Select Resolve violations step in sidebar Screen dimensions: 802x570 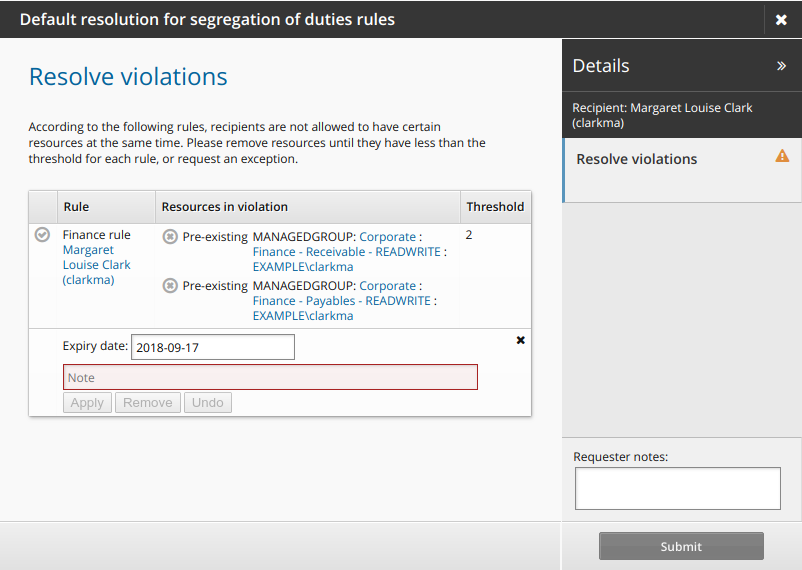coord(637,159)
